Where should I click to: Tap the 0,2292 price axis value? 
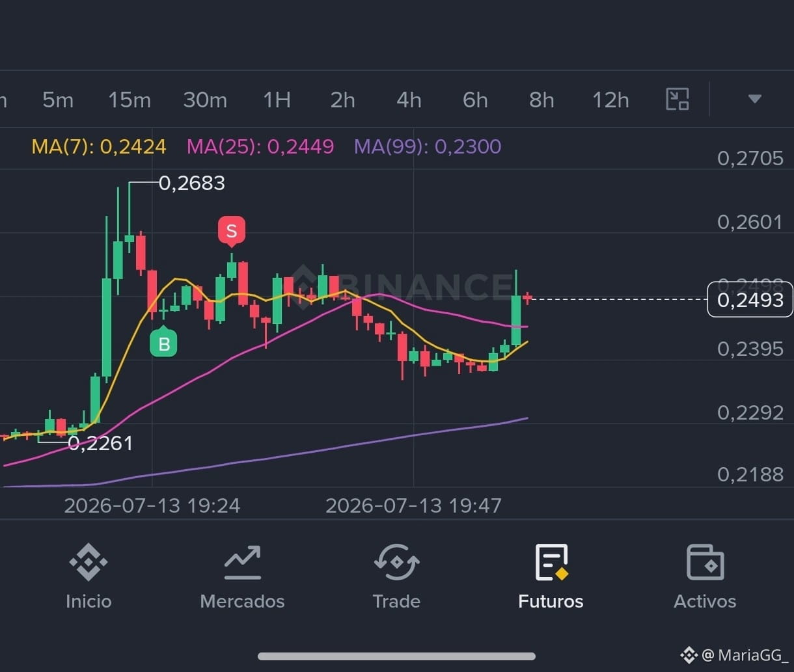pos(750,412)
